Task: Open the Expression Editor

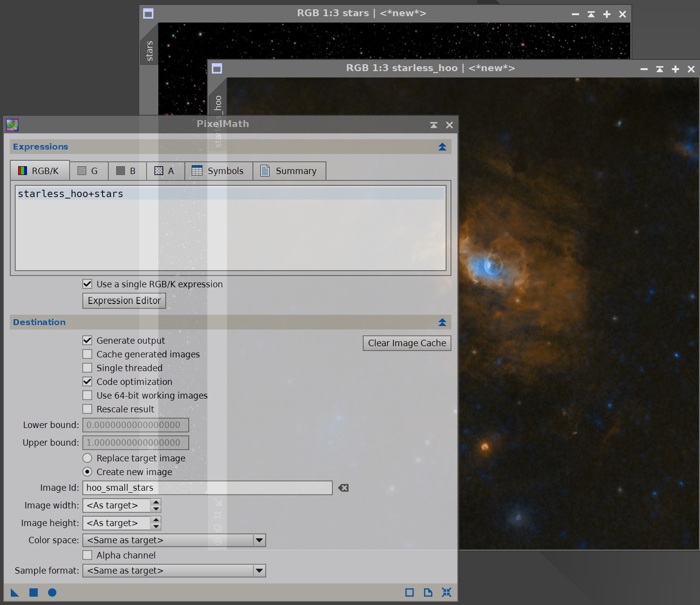Action: click(124, 301)
